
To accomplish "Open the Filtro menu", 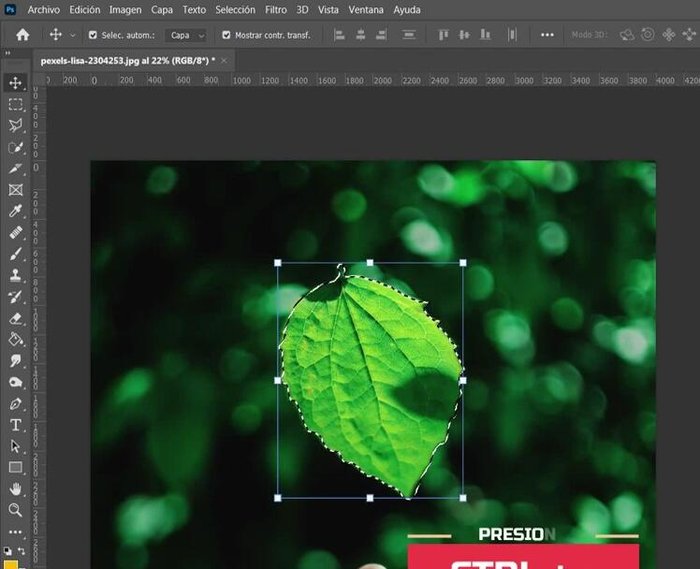I will tap(276, 10).
